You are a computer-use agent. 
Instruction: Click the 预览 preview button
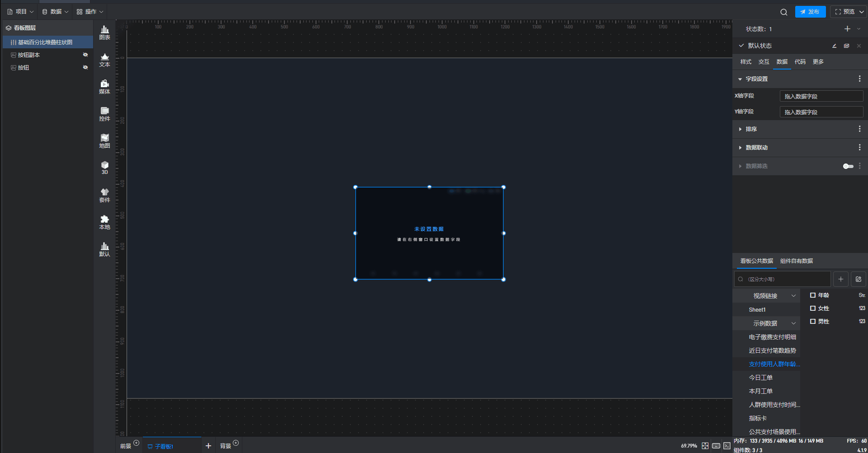844,12
